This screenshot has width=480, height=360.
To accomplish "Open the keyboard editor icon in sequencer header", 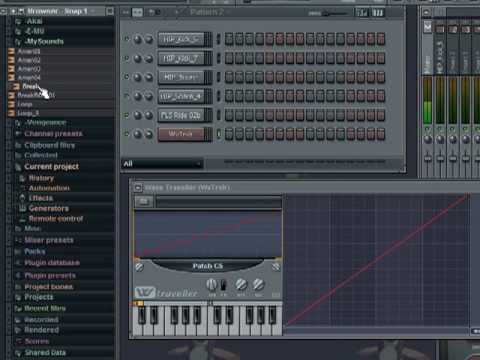I will click(x=377, y=12).
